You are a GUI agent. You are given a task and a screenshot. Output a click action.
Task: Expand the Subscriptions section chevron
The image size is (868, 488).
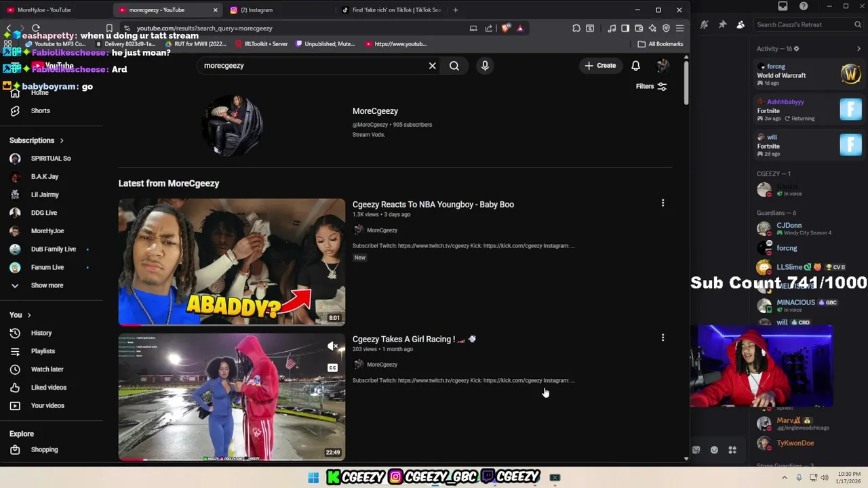(x=61, y=140)
